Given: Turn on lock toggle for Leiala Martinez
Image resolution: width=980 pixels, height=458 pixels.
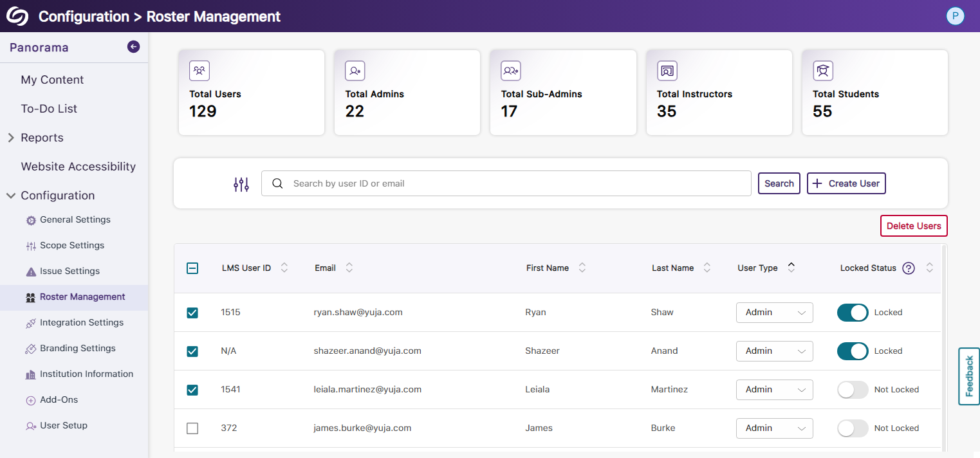Looking at the screenshot, I should tap(853, 390).
